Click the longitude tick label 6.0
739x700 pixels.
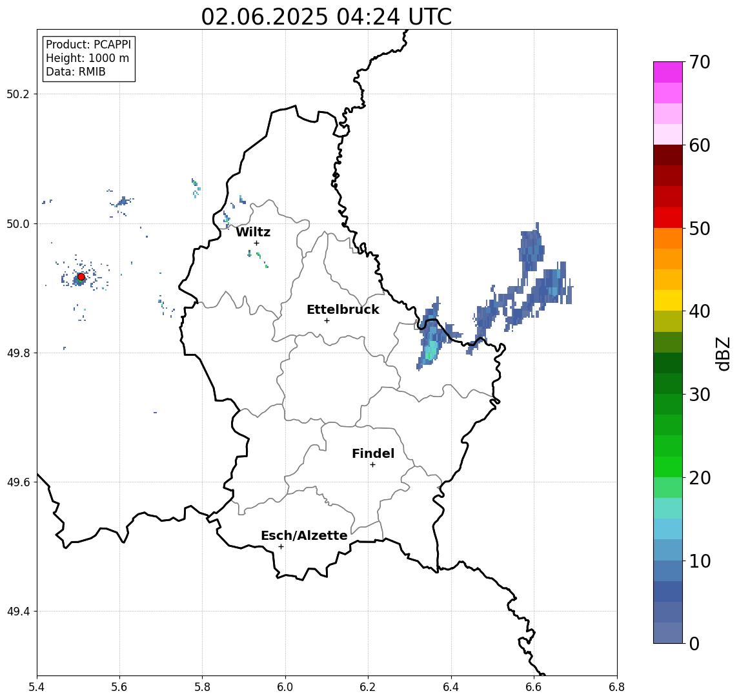285,687
